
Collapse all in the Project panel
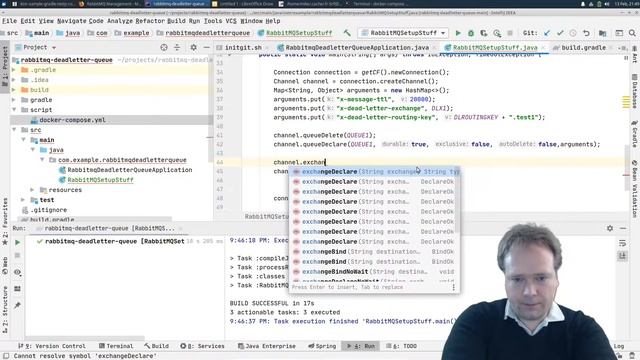point(177,47)
